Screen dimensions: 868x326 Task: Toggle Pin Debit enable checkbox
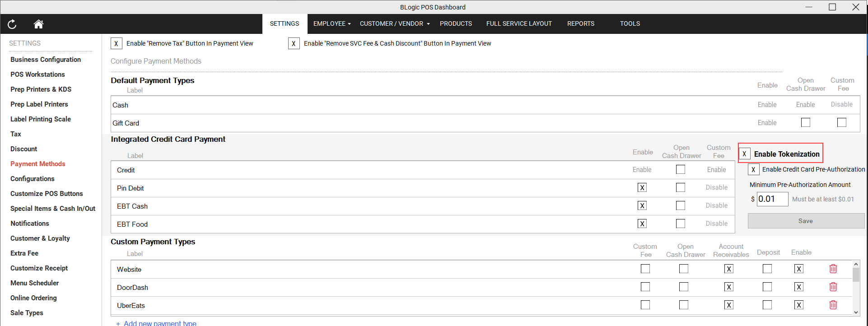coord(642,188)
